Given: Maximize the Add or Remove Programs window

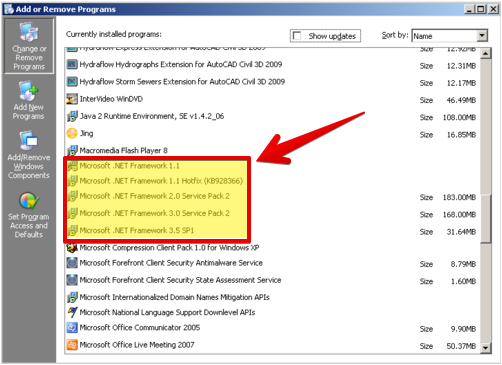Looking at the screenshot, I should coord(481,9).
